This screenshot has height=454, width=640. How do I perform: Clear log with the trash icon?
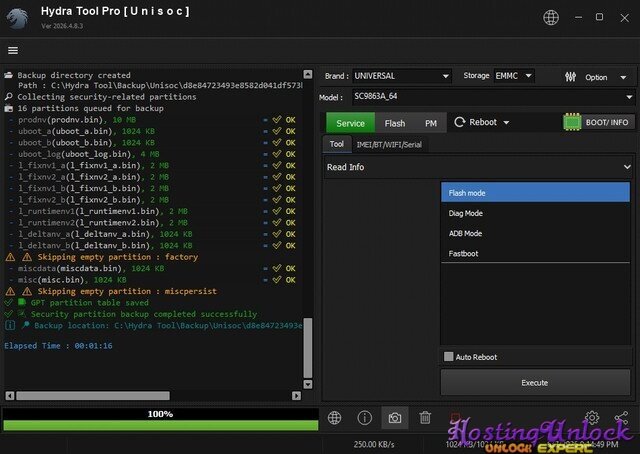pyautogui.click(x=425, y=418)
